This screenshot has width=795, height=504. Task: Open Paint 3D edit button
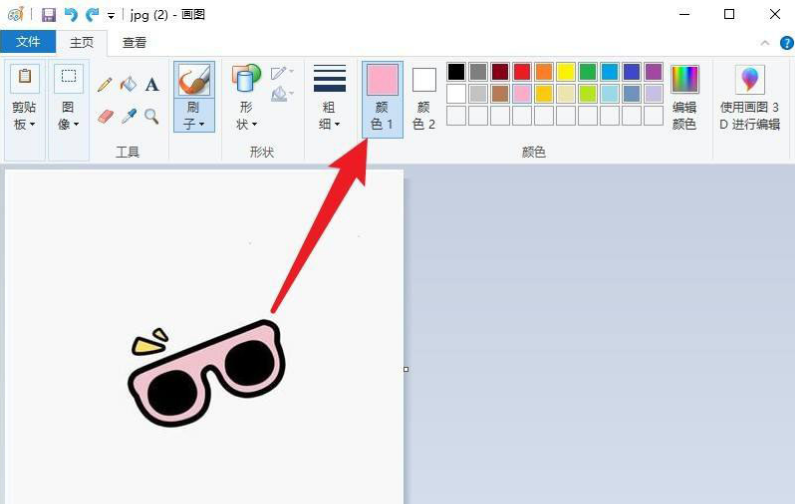pyautogui.click(x=749, y=98)
